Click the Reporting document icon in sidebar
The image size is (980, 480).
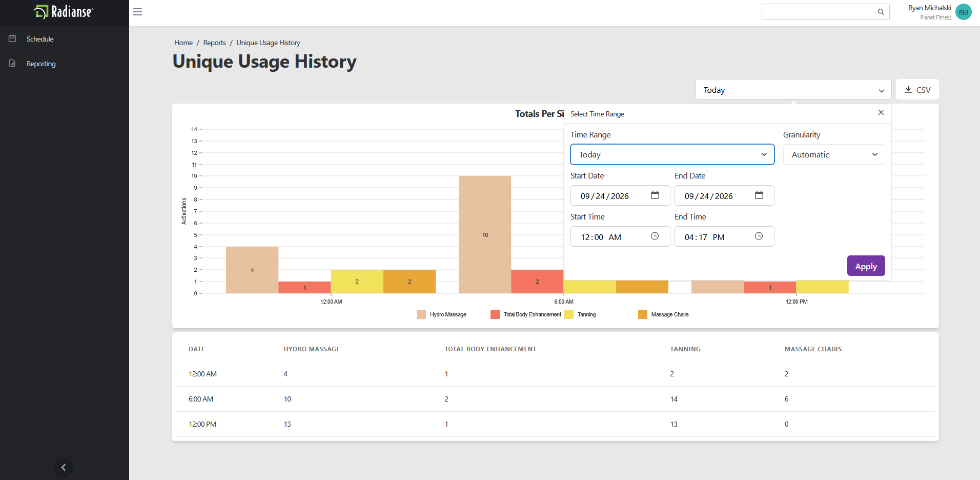12,63
